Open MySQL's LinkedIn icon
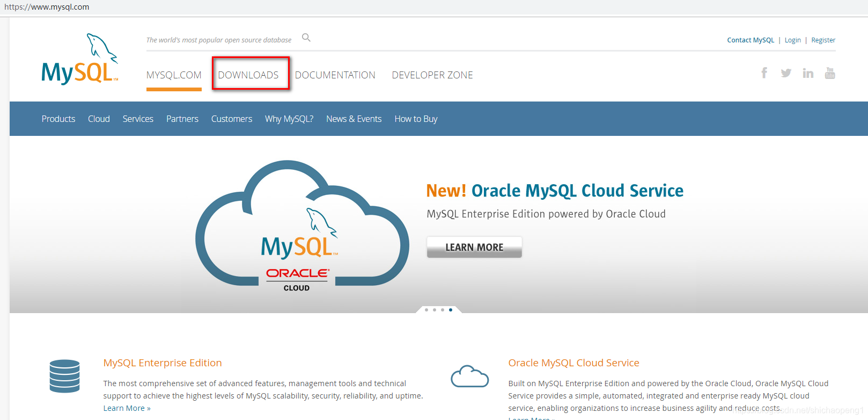 point(808,73)
